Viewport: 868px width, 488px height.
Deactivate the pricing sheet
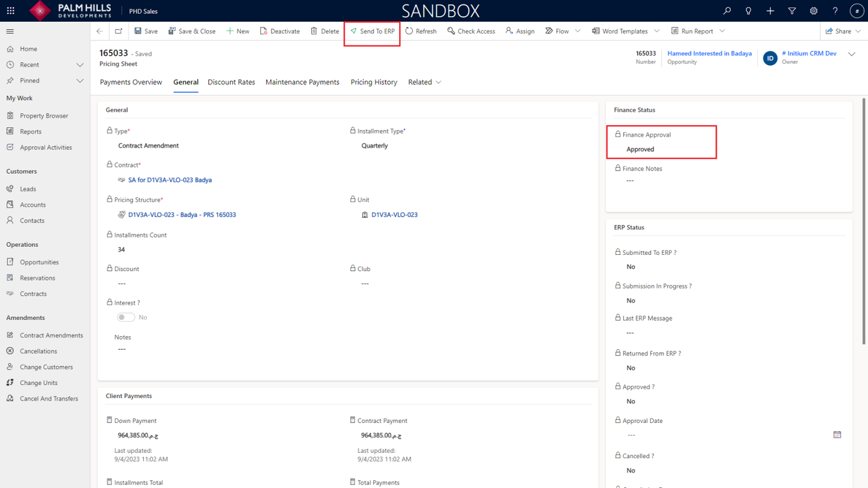[280, 31]
